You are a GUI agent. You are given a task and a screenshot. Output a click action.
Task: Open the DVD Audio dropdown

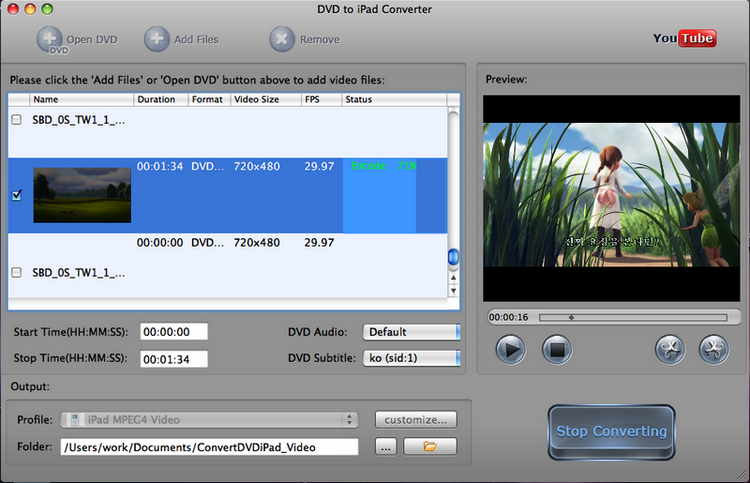[x=411, y=332]
